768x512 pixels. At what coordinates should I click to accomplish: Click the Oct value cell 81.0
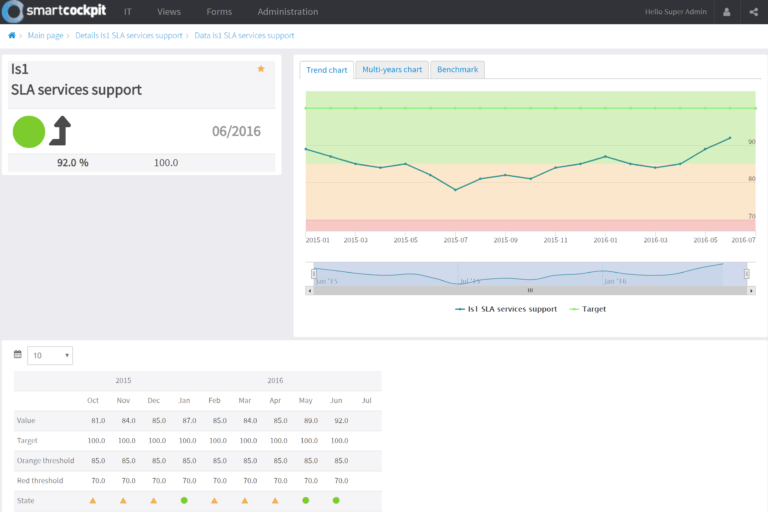point(98,420)
